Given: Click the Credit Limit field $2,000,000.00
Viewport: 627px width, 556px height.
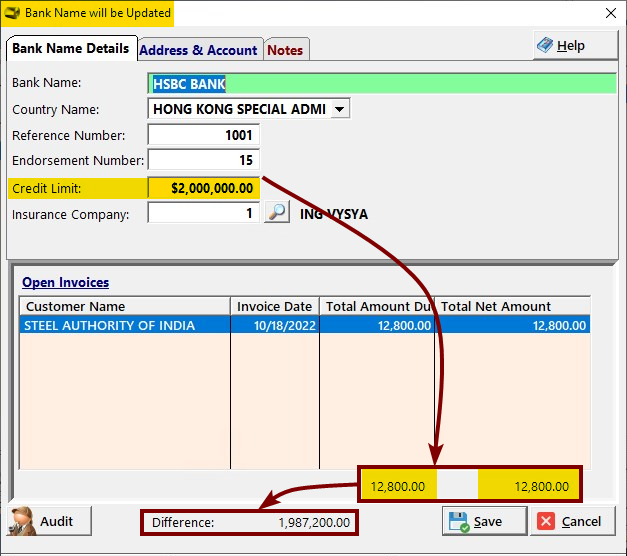Looking at the screenshot, I should [x=204, y=188].
